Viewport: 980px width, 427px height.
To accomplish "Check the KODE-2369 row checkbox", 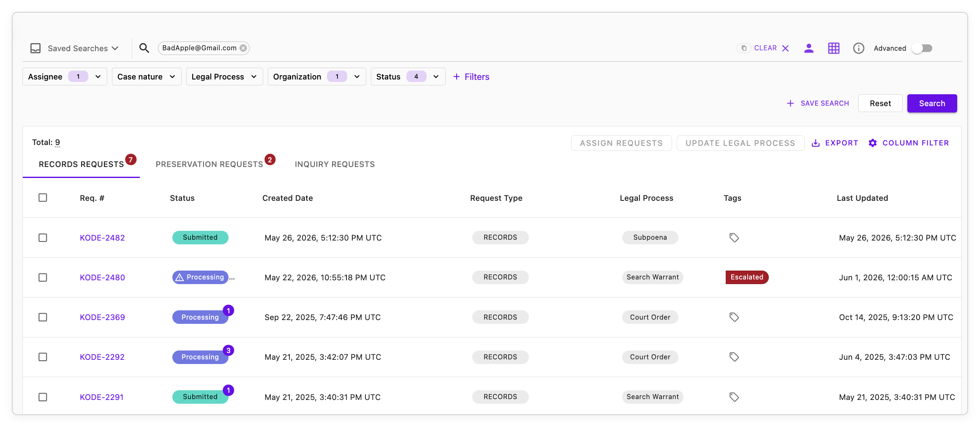I will tap(43, 317).
